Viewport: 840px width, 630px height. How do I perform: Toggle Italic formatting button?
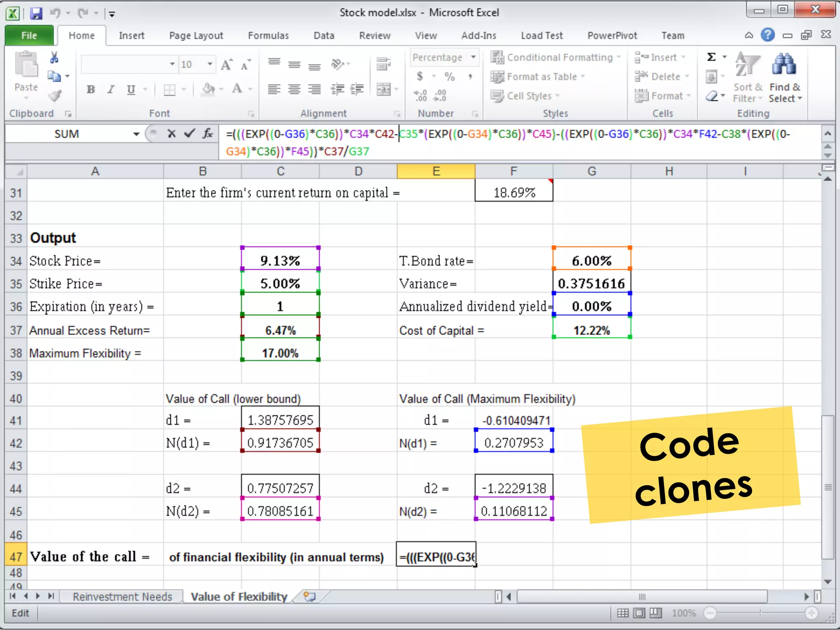(x=111, y=89)
